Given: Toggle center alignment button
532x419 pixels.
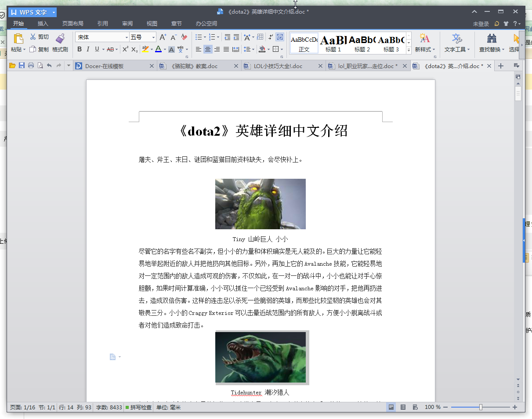Looking at the screenshot, I should (x=208, y=49).
